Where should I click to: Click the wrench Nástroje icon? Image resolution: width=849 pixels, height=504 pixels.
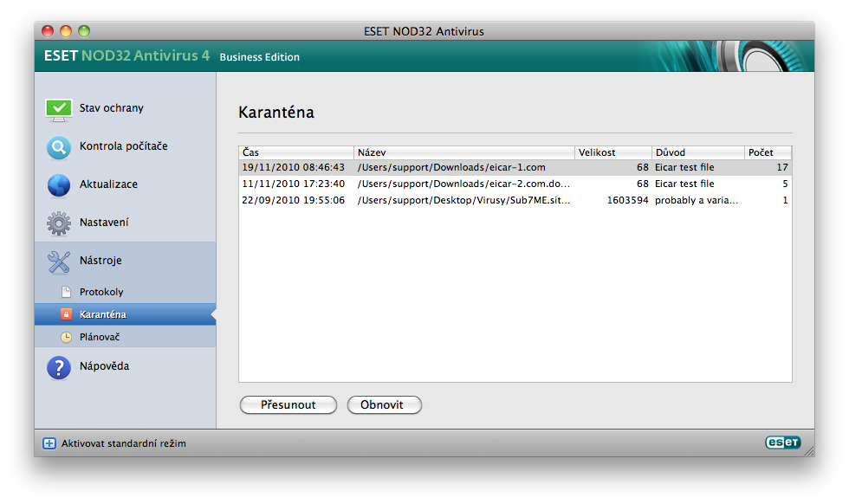59,262
